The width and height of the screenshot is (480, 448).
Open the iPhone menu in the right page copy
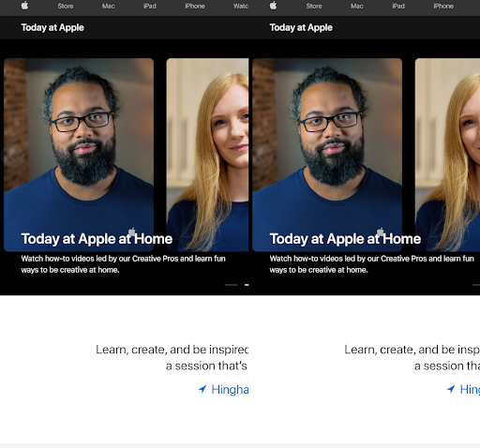(x=443, y=6)
